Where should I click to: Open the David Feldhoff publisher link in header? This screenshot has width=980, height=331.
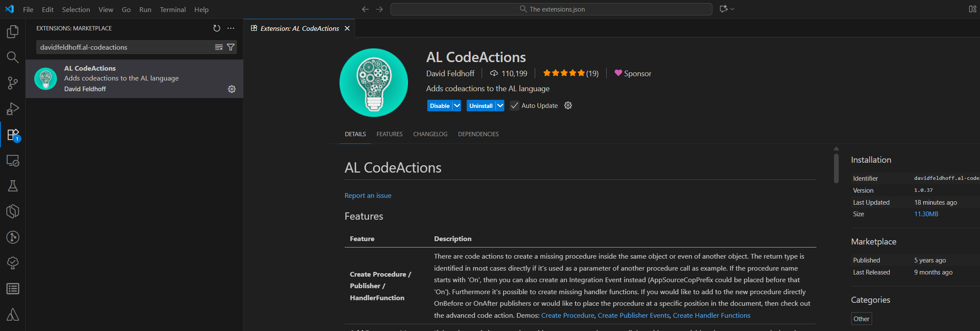(450, 73)
